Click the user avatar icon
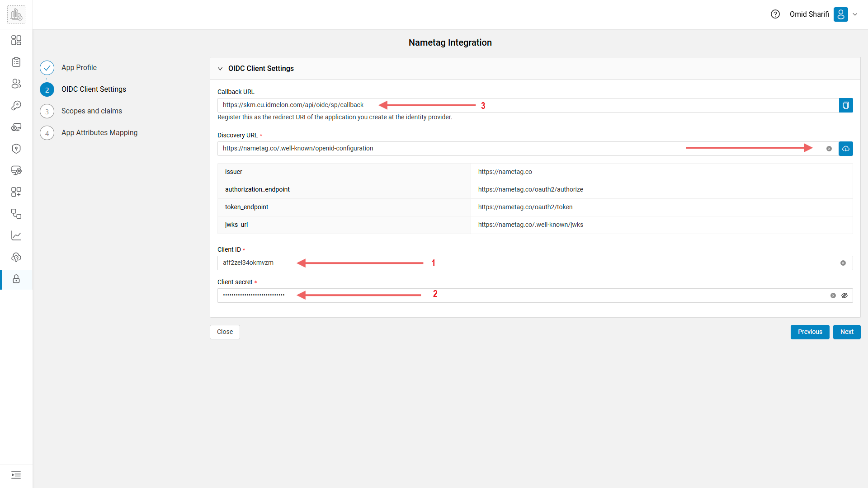This screenshot has width=868, height=488. coord(841,14)
